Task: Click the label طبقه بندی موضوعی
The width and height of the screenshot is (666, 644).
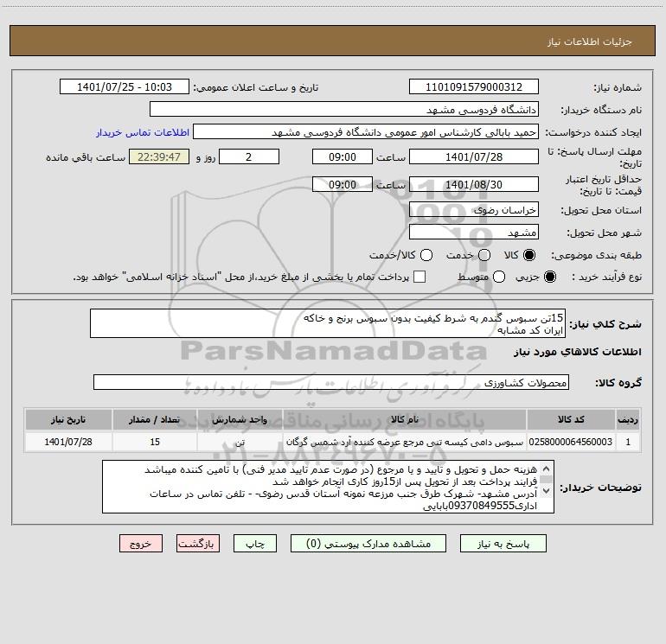Action: click(596, 255)
